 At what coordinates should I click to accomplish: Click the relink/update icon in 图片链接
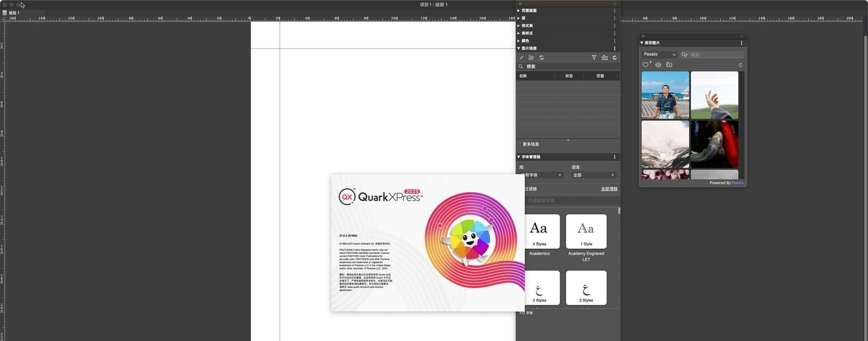click(x=541, y=58)
